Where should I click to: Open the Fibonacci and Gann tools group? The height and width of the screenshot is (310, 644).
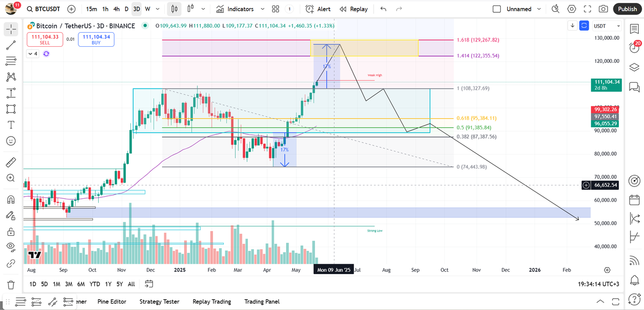11,61
